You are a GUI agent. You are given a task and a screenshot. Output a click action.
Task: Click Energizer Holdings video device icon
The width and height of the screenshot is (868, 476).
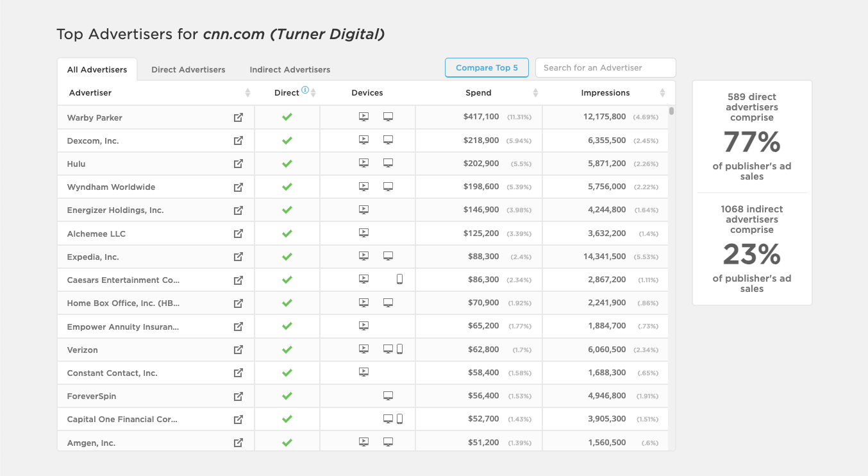pos(363,209)
